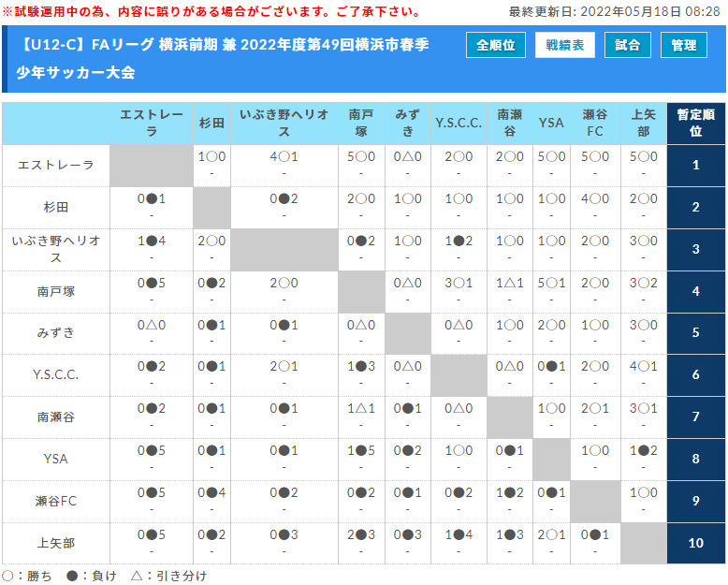The image size is (728, 585).
Task: Open 瀬谷FC vs 上矢部 1○0 result
Action: click(644, 492)
